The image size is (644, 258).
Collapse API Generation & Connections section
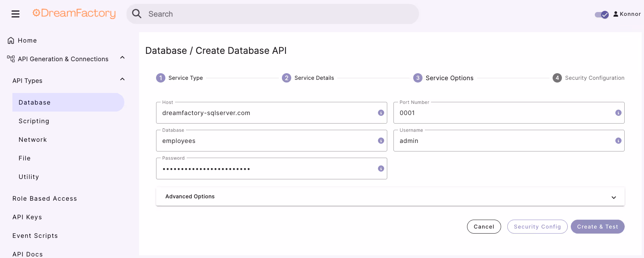coord(122,58)
